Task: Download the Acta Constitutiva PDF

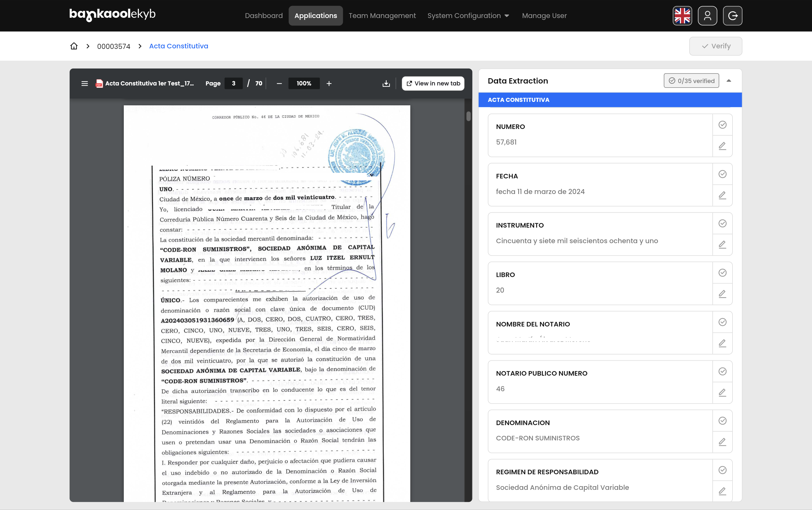Action: [386, 83]
